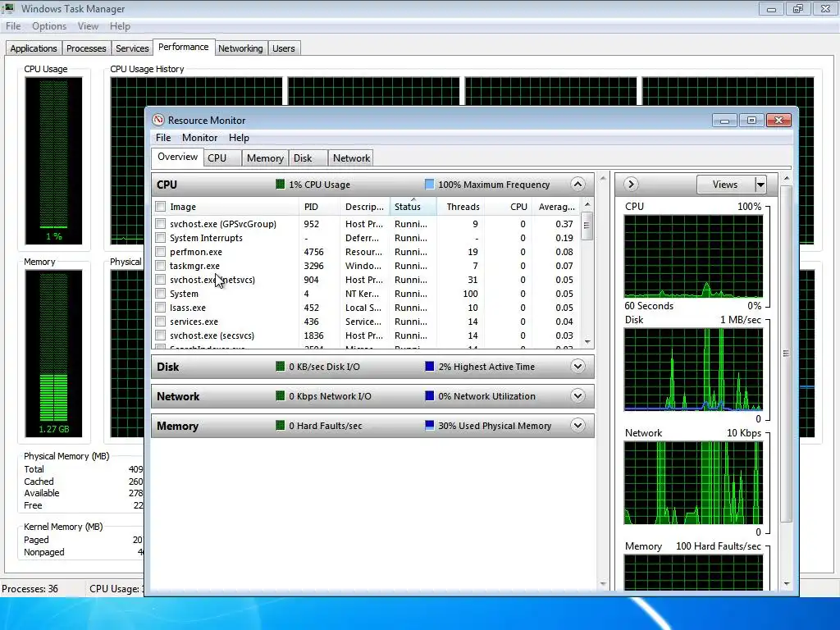840x630 pixels.
Task: Open Resource Monitor Help menu
Action: click(239, 138)
